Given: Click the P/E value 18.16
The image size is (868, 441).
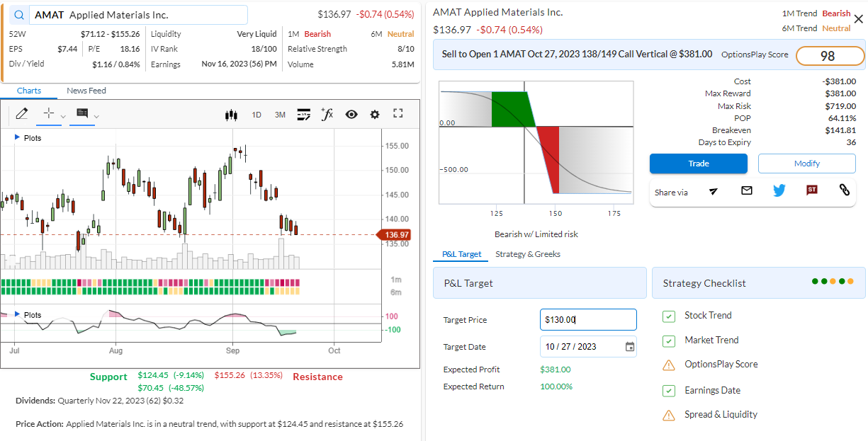Looking at the screenshot, I should [x=130, y=49].
